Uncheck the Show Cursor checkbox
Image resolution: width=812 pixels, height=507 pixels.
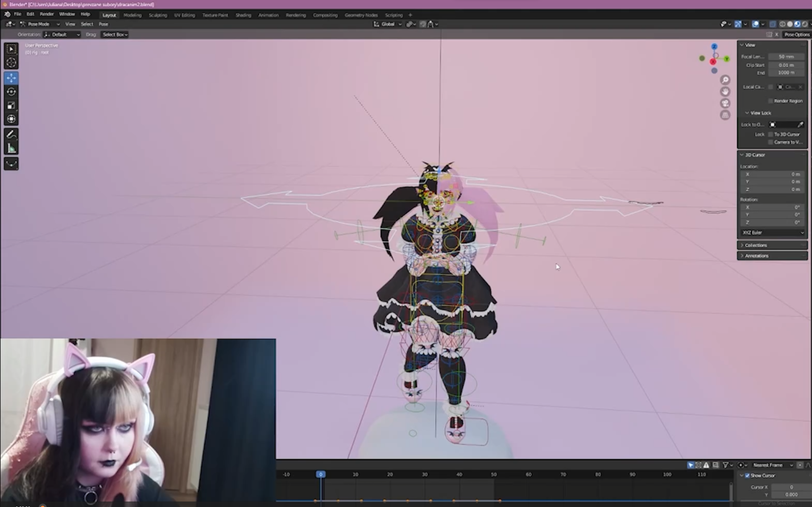[x=747, y=476]
